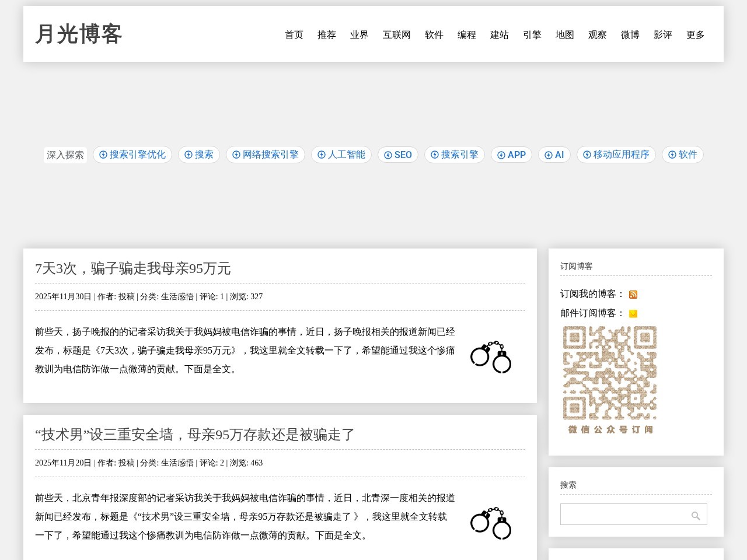The width and height of the screenshot is (747, 560).
Task: Open article 7天3次，骗子骗走我母亲95万元
Action: (x=133, y=268)
